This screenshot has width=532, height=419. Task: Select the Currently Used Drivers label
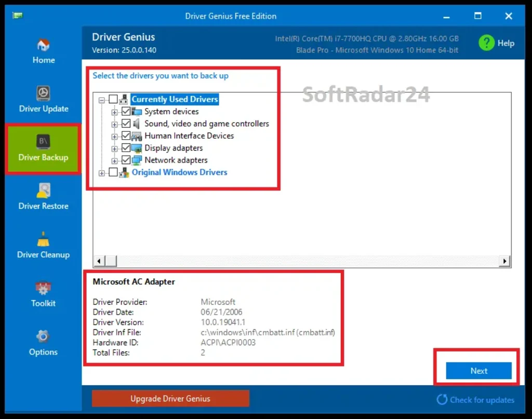pyautogui.click(x=175, y=99)
